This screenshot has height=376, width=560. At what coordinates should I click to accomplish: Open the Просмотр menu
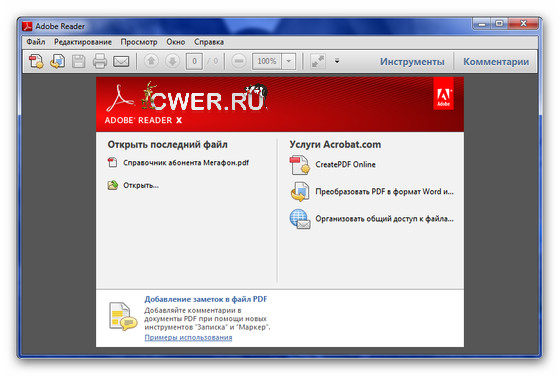139,42
